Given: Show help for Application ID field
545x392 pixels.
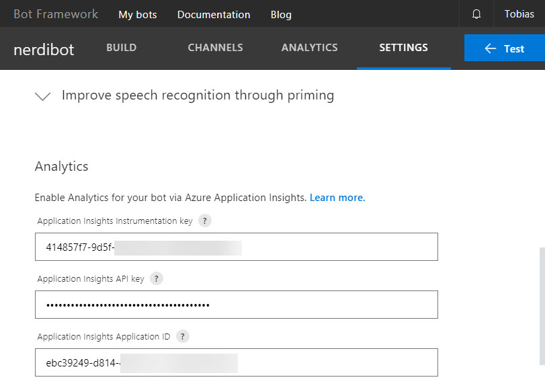Looking at the screenshot, I should tap(183, 336).
